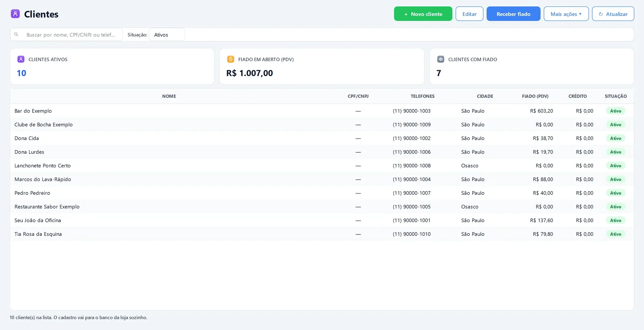644x330 pixels.
Task: Click the FIADO (PDV) column header
Action: coord(535,96)
